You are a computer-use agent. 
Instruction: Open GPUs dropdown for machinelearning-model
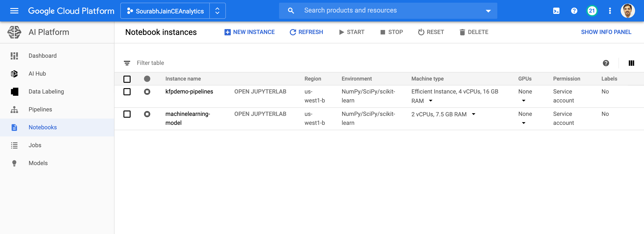click(x=523, y=123)
